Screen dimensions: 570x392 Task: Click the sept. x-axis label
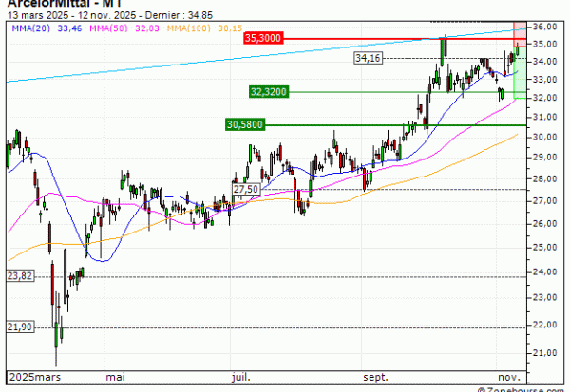375,377
